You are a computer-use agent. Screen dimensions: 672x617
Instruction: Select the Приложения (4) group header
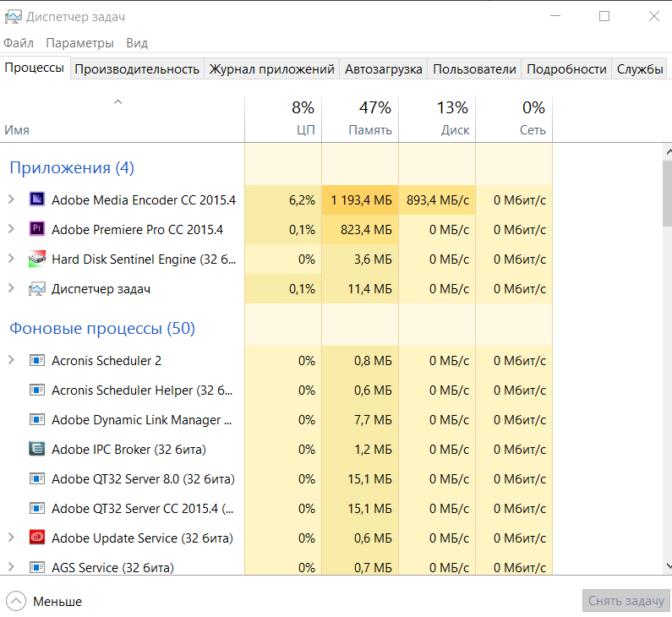point(72,167)
